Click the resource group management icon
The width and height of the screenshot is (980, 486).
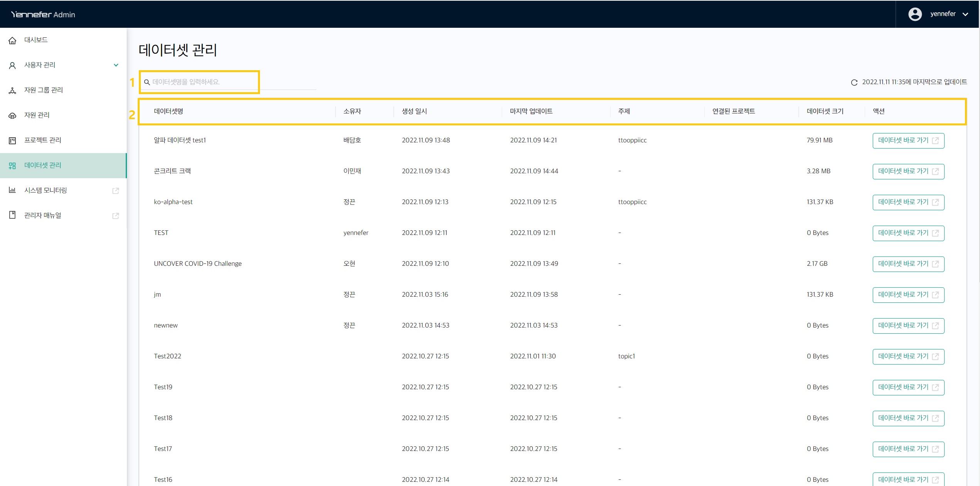pyautogui.click(x=12, y=91)
